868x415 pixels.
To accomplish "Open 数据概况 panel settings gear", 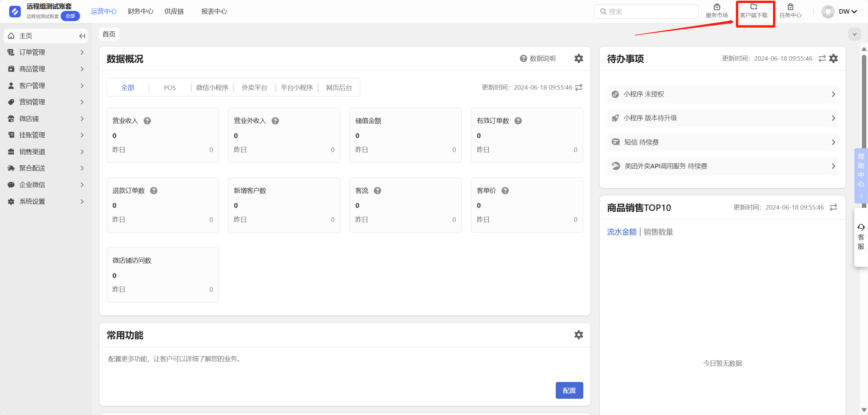I will [579, 58].
